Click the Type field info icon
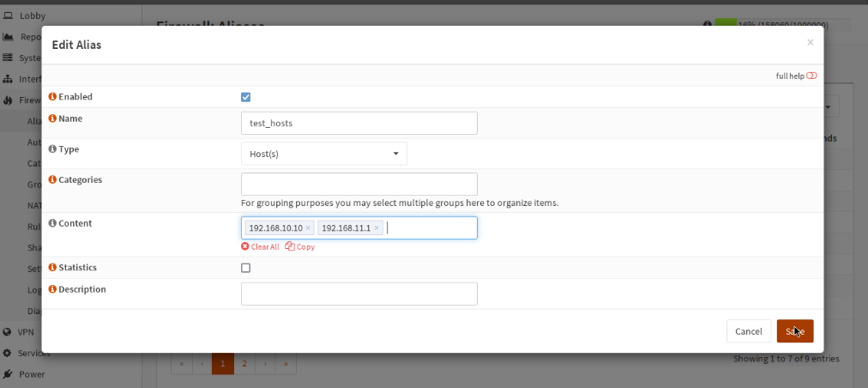Image resolution: width=868 pixels, height=388 pixels. point(52,149)
